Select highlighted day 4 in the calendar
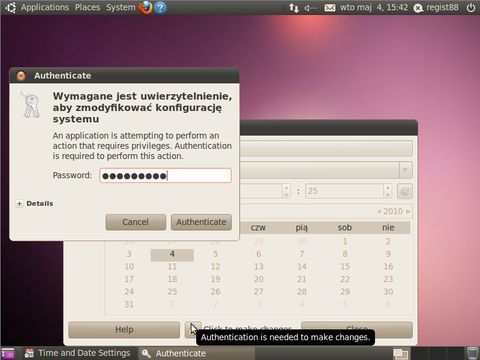480x360 pixels. click(x=172, y=254)
